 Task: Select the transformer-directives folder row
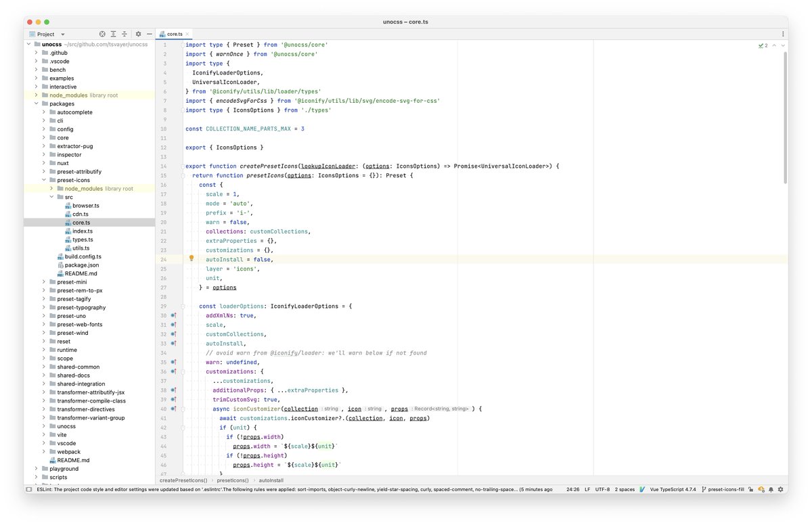point(89,409)
